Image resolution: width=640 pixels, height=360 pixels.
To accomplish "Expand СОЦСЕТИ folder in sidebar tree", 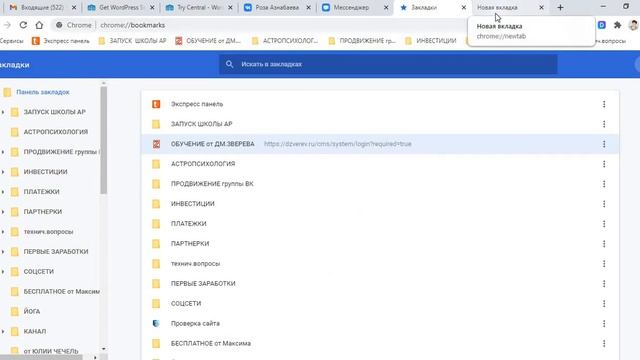I will (x=3, y=271).
